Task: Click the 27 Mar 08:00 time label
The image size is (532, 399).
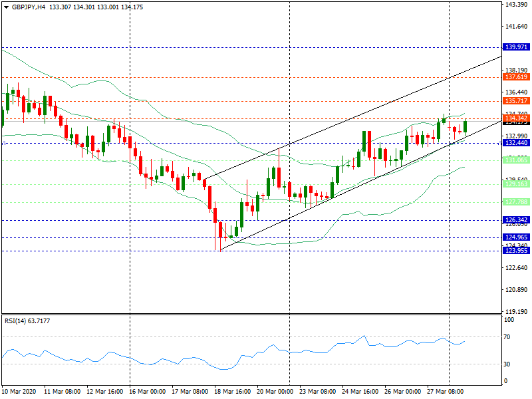Action: point(445,391)
